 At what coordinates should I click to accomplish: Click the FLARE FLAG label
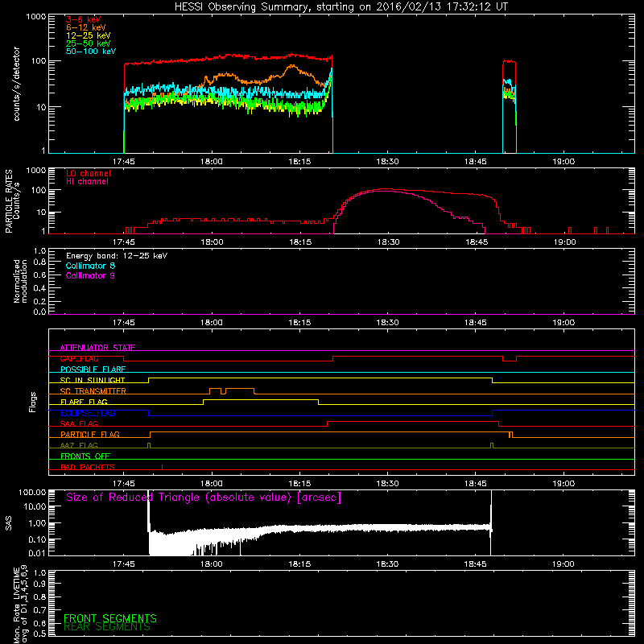[x=84, y=402]
